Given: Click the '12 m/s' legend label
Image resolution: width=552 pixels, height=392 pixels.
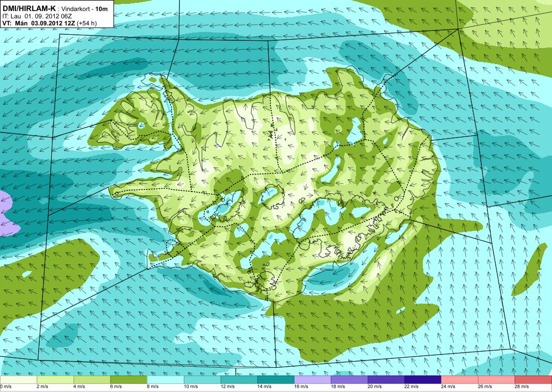Looking at the screenshot, I should pyautogui.click(x=227, y=386).
